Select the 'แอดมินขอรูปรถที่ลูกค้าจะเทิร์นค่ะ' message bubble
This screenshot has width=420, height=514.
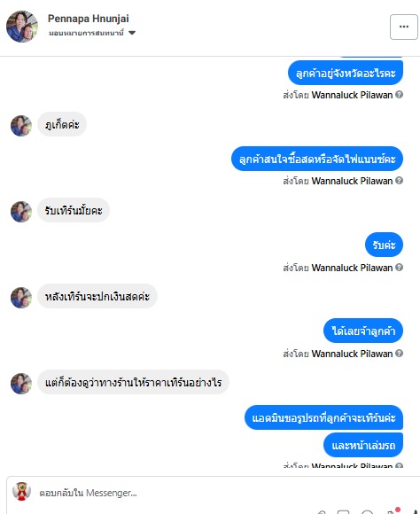click(x=323, y=417)
